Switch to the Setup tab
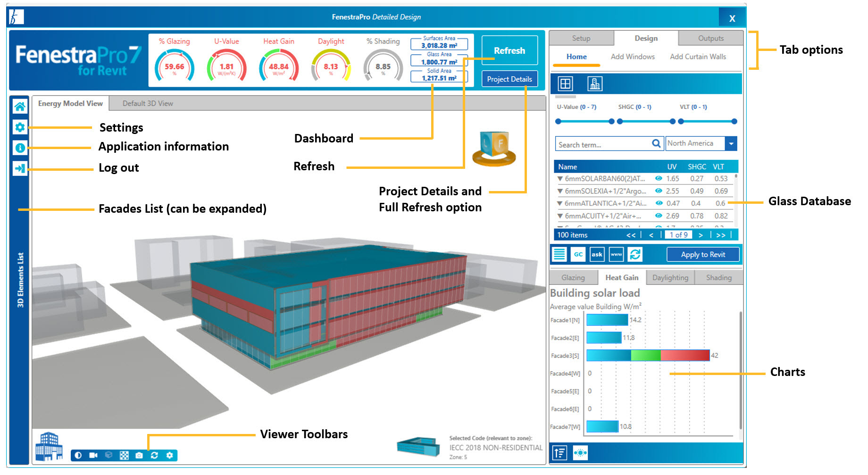This screenshot has height=475, width=868. [581, 38]
